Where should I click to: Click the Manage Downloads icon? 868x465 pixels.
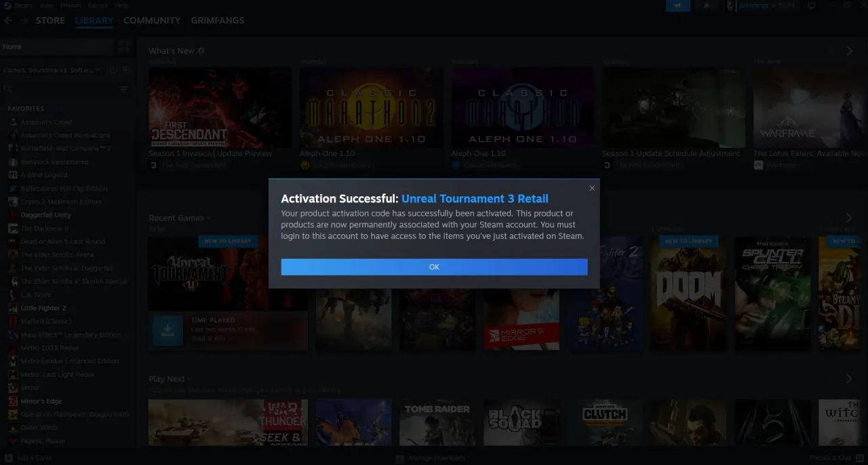click(x=400, y=458)
